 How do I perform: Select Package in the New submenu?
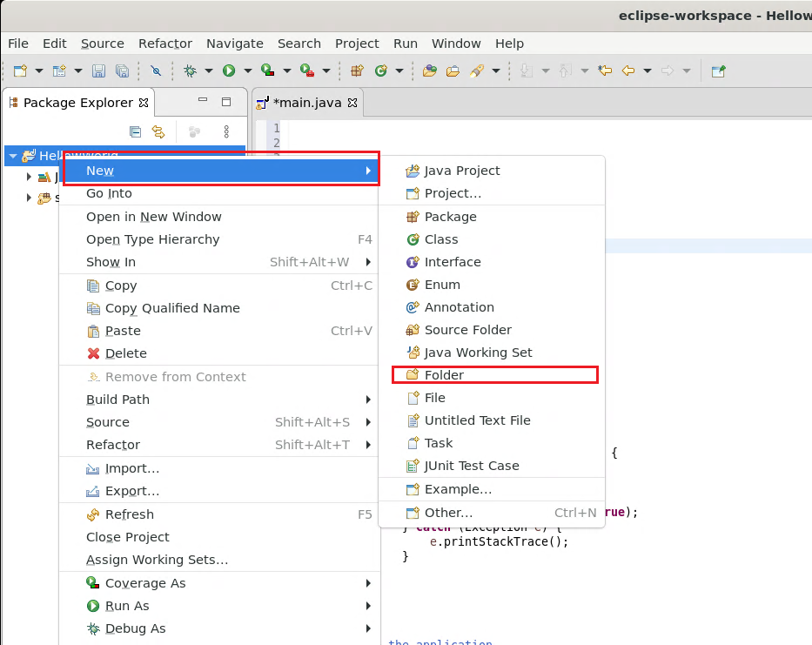[x=492, y=217]
